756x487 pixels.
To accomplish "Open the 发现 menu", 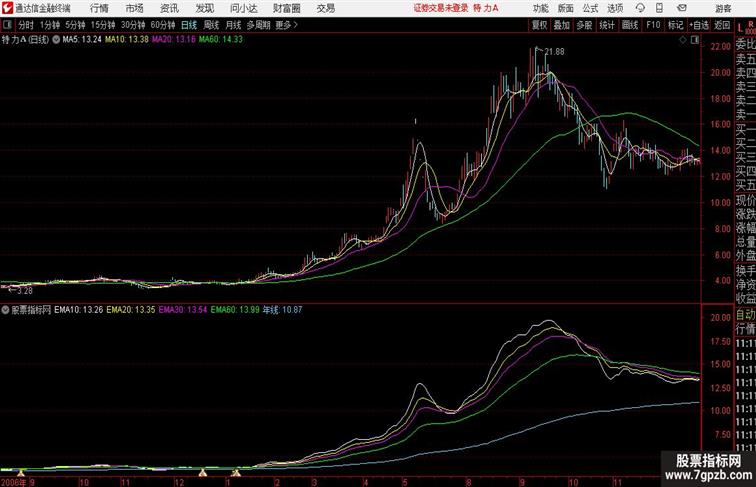I will click(x=204, y=8).
